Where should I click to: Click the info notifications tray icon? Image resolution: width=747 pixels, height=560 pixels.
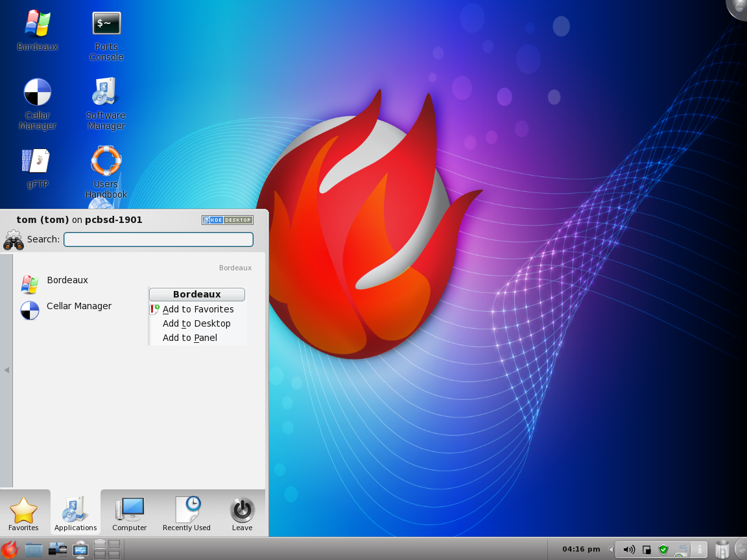(x=700, y=550)
